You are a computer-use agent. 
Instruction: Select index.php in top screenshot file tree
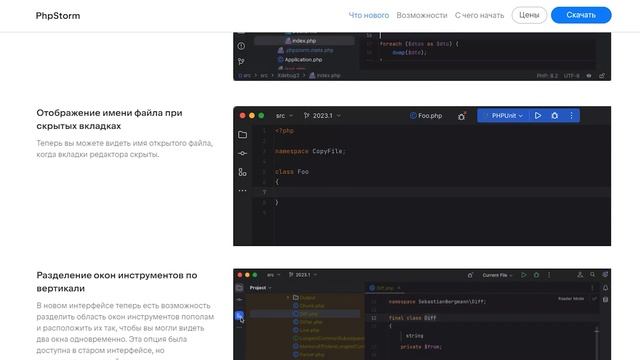coord(304,41)
